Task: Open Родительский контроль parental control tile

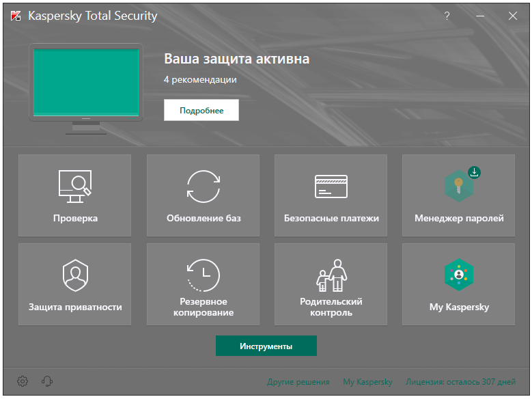Action: 331,284
